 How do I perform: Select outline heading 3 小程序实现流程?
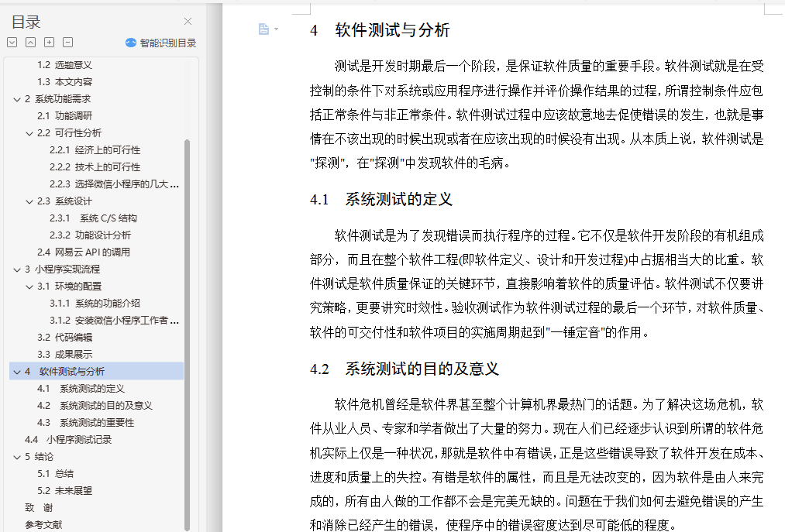click(62, 269)
